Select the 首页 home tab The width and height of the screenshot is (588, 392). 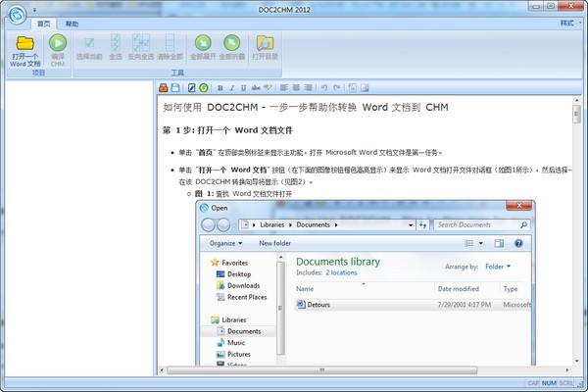(43, 24)
